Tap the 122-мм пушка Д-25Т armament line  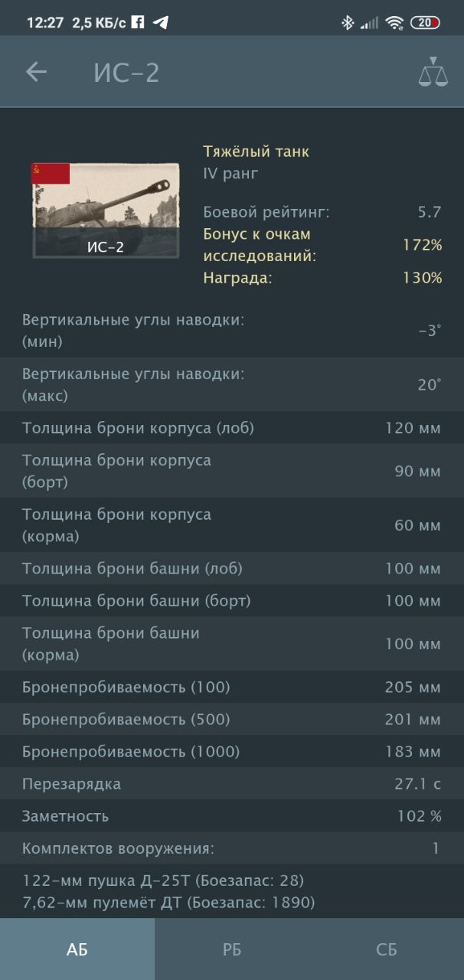(x=163, y=880)
